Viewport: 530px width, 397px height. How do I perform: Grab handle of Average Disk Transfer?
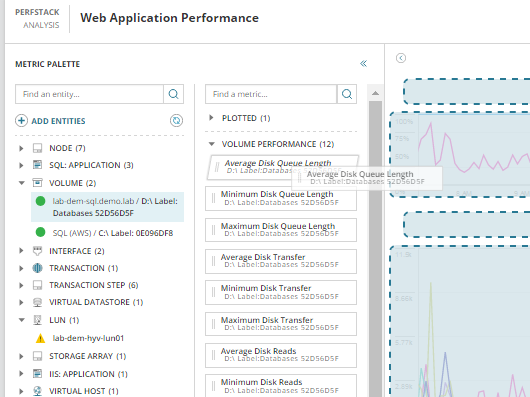coord(213,261)
